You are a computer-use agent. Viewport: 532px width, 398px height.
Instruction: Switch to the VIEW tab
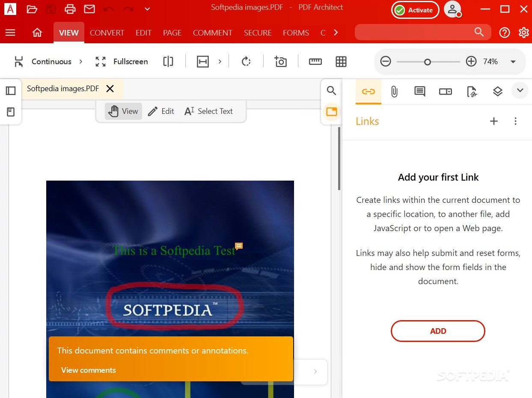click(x=69, y=33)
